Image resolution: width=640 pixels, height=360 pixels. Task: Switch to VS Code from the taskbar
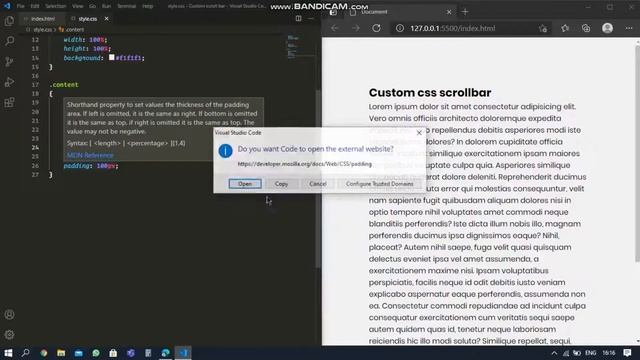[x=183, y=353]
